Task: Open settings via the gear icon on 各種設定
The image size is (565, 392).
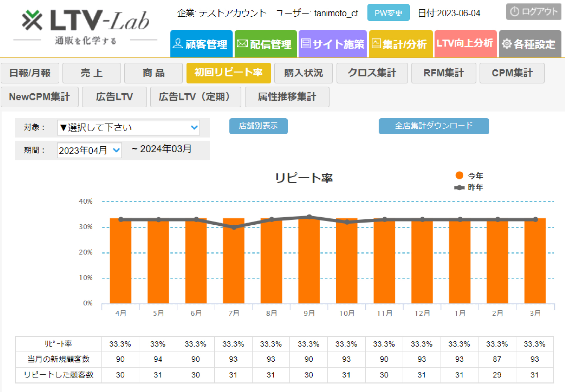Action: click(x=506, y=44)
